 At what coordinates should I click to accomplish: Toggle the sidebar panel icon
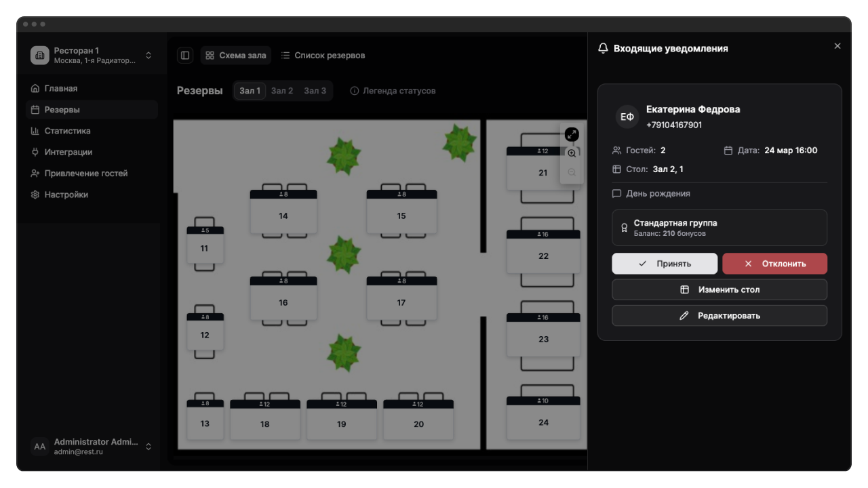tap(185, 56)
